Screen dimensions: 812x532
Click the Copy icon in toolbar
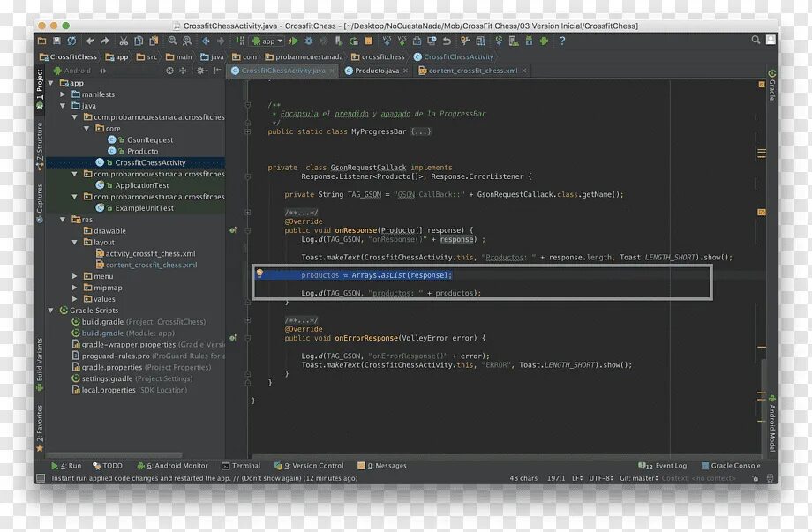[x=139, y=41]
